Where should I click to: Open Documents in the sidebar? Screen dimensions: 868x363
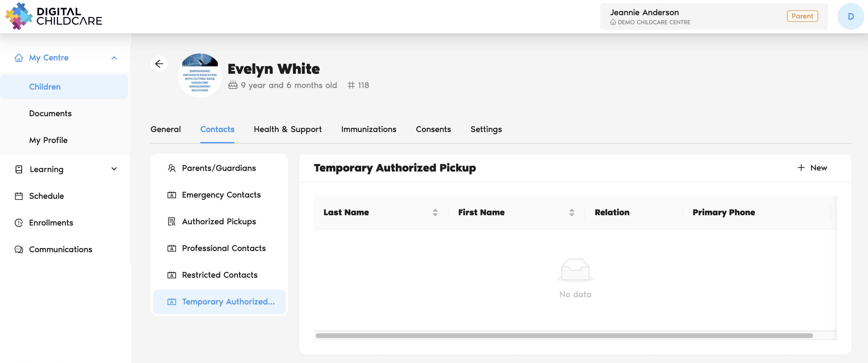point(50,113)
